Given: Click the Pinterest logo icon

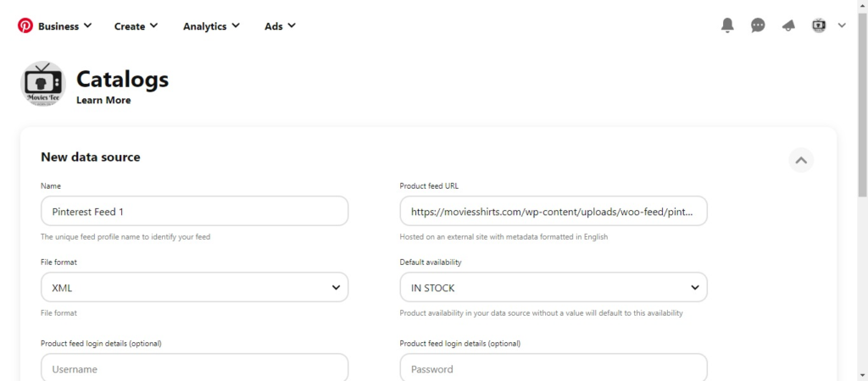Looking at the screenshot, I should 25,25.
